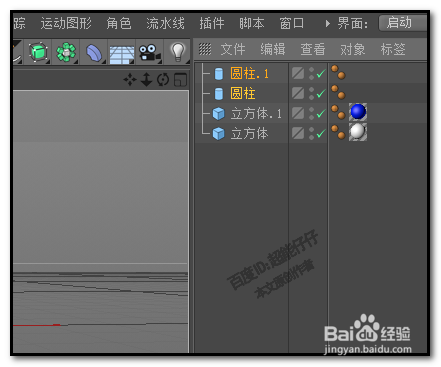Open Object Manager 查看 menu
441x367 pixels.
(313, 49)
